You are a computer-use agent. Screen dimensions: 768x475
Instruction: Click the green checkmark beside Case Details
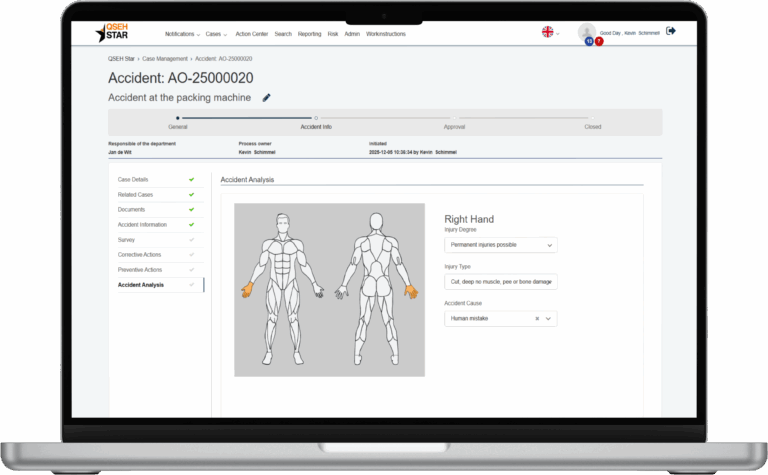(191, 180)
